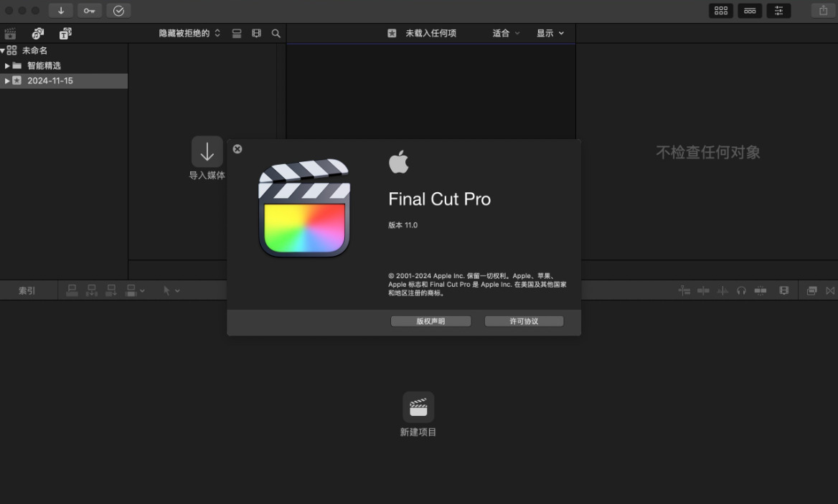Click the 索引 timeline index button
Viewport: 838px width, 504px height.
[27, 290]
